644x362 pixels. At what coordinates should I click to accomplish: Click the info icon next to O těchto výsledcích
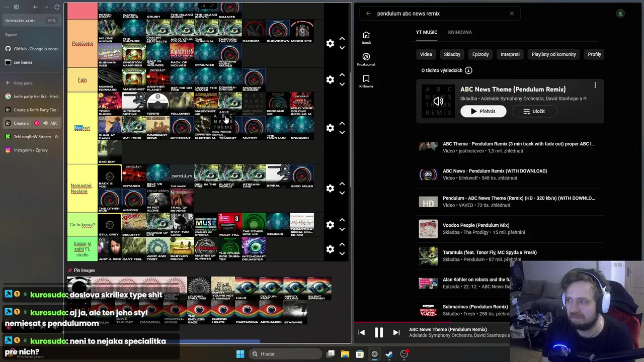pyautogui.click(x=468, y=70)
